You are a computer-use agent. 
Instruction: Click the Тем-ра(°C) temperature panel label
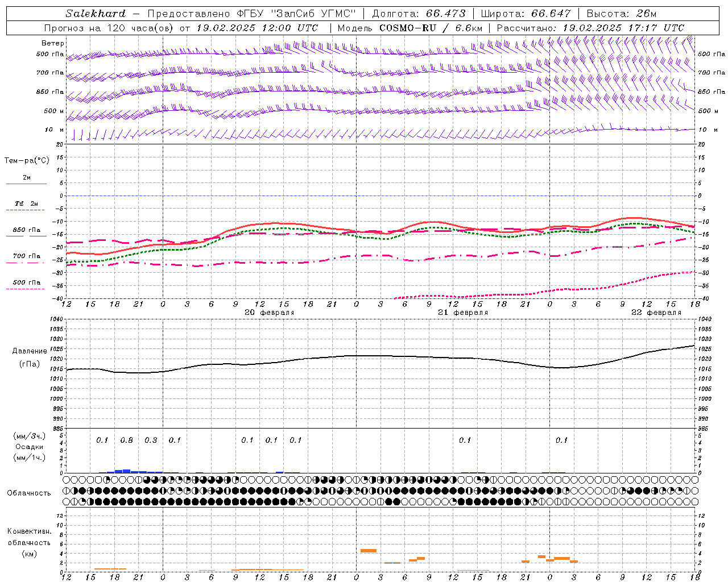(27, 161)
